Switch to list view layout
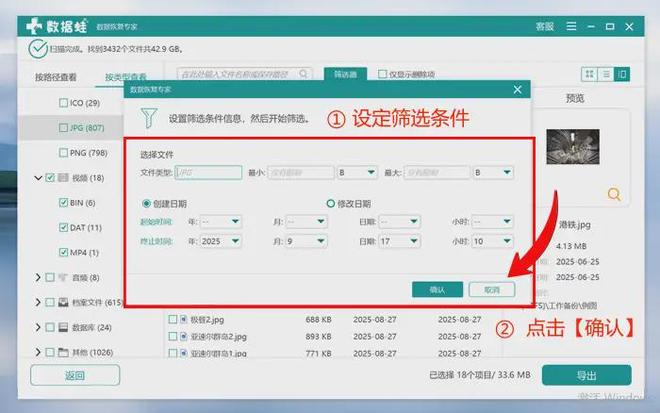The height and width of the screenshot is (413, 660). 606,75
